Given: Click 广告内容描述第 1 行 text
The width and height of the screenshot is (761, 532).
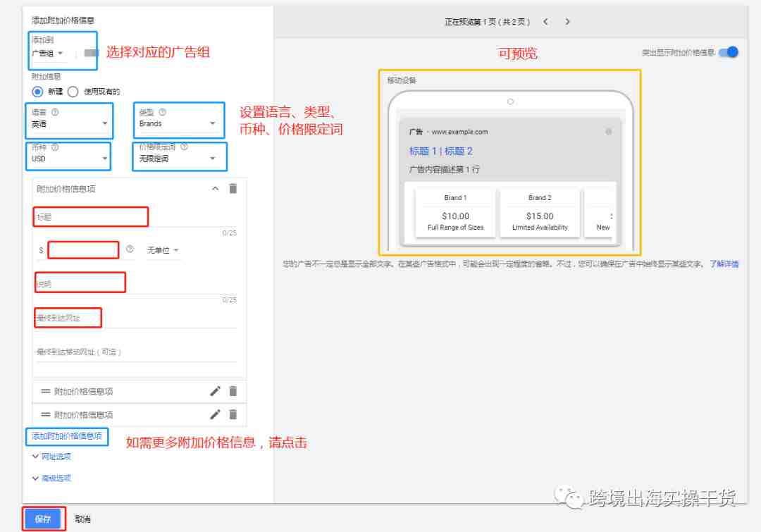Looking at the screenshot, I should pyautogui.click(x=444, y=169).
